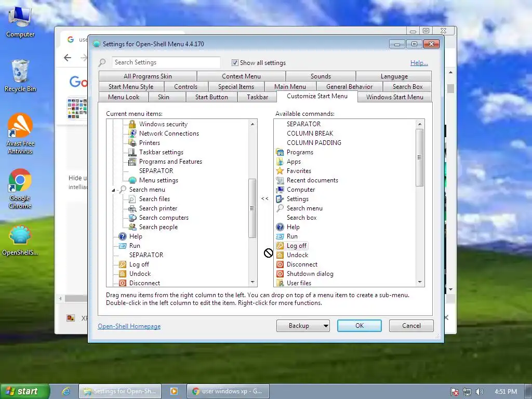Collapse the Search menu tree node

113,190
